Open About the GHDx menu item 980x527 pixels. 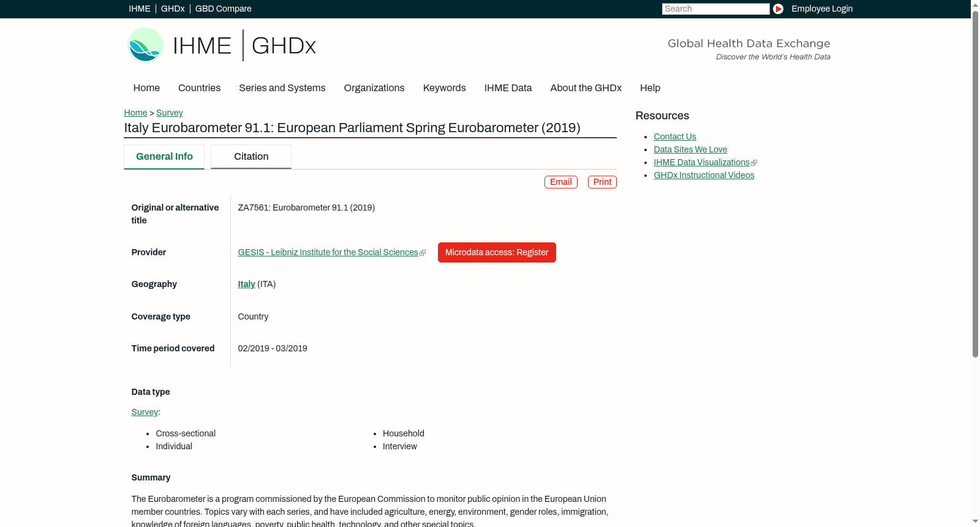(586, 88)
